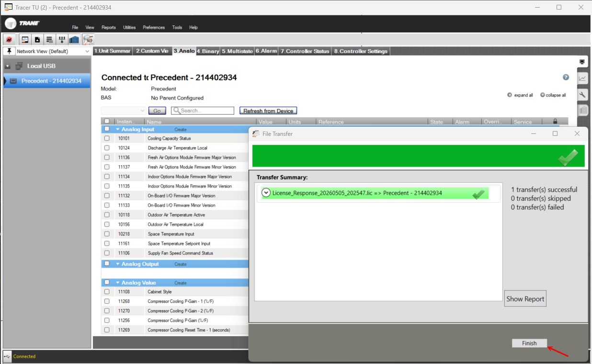The width and height of the screenshot is (592, 364).
Task: Click the expand all link
Action: (x=523, y=95)
